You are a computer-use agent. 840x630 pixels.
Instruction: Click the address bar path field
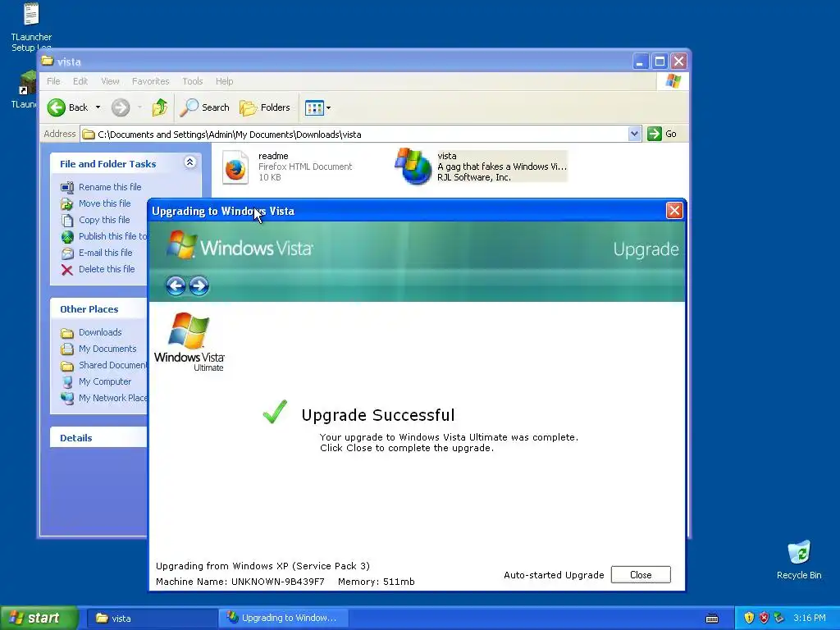[x=354, y=134]
